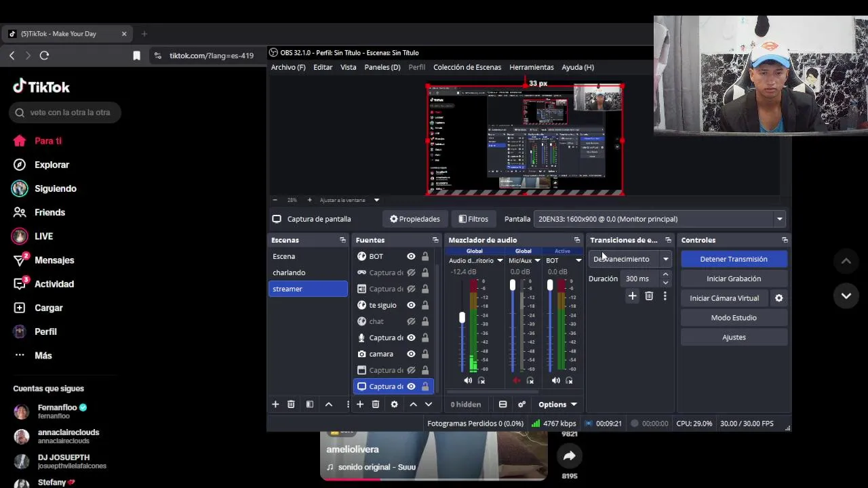Select the charlando scene
Image resolution: width=868 pixels, height=488 pixels.
click(308, 272)
